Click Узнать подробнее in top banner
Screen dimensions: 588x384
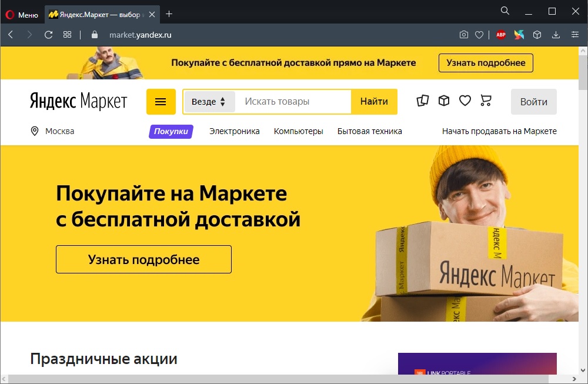tap(486, 63)
